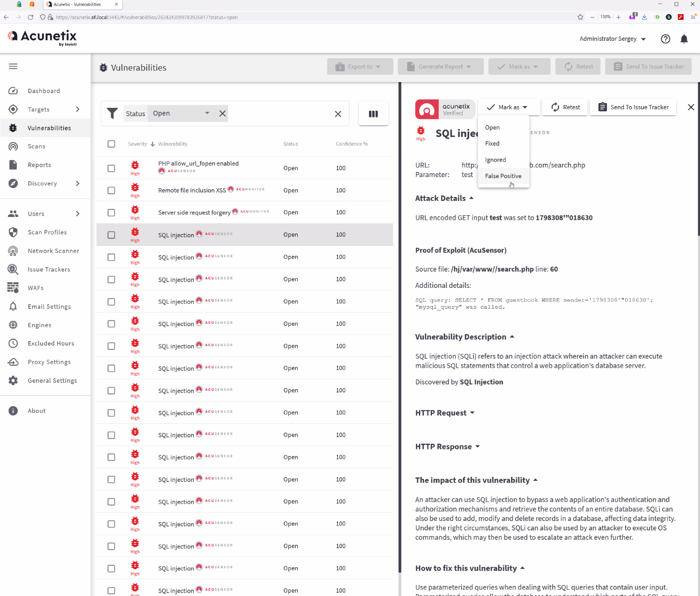Open the help question mark icon

665,39
